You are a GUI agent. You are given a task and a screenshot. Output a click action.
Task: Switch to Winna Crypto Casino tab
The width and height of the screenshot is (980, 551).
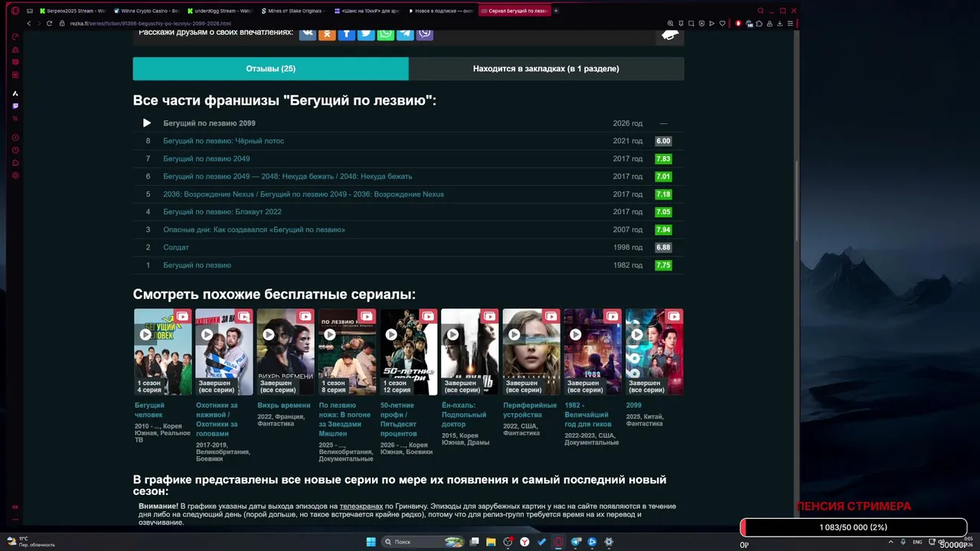click(x=145, y=11)
